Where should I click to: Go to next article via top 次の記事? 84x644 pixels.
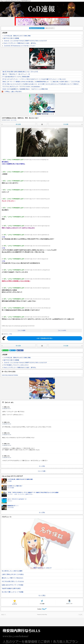coord(66,124)
